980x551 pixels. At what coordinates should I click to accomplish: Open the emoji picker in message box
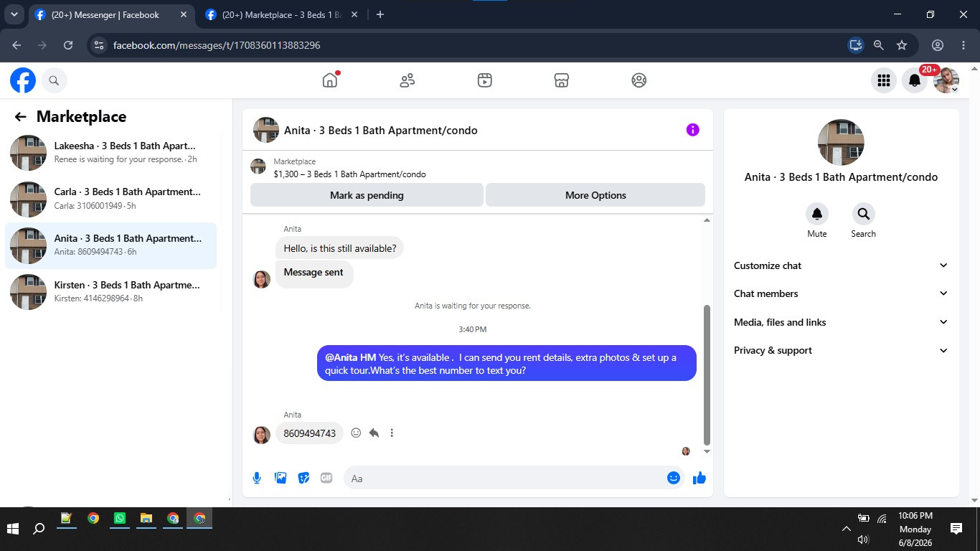(674, 478)
